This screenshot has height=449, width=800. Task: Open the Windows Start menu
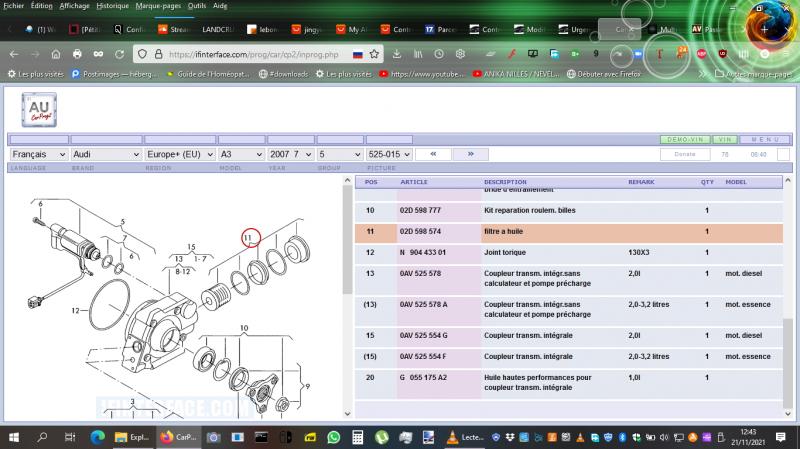[14, 437]
